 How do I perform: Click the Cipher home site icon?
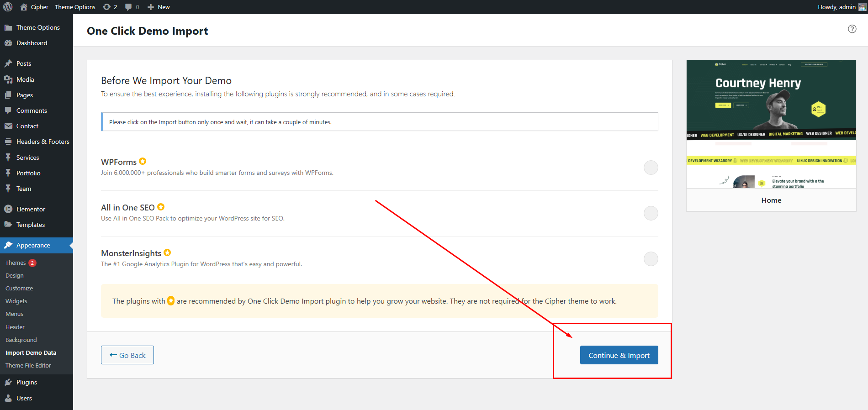pos(24,7)
